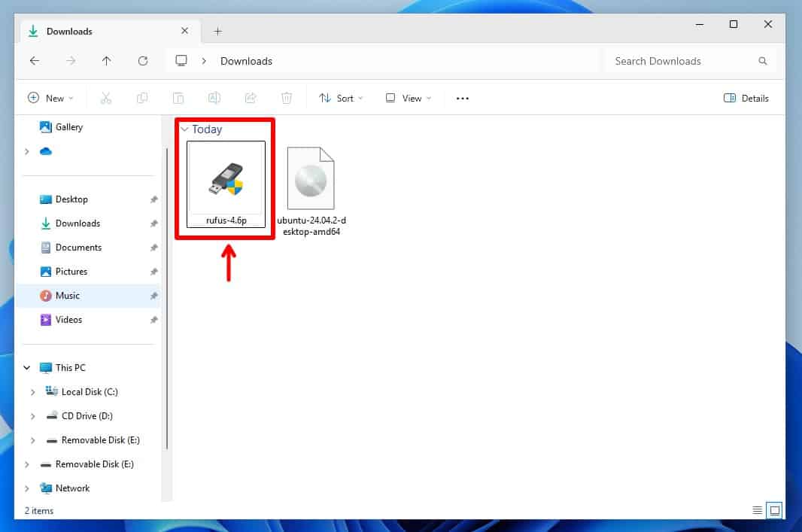Viewport: 802px width, 532px height.
Task: Select Documents in the navigation pane
Action: 80,248
